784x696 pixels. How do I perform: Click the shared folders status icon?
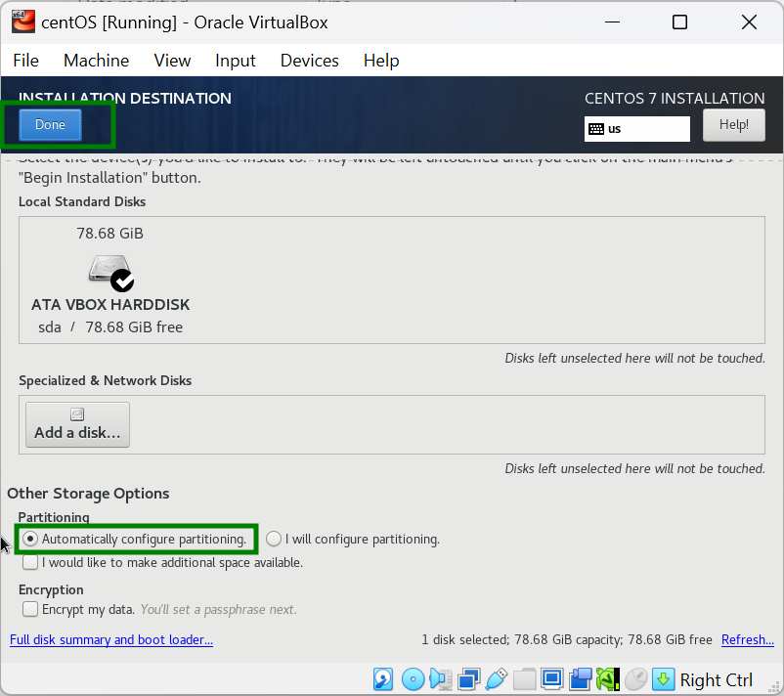pos(524,679)
